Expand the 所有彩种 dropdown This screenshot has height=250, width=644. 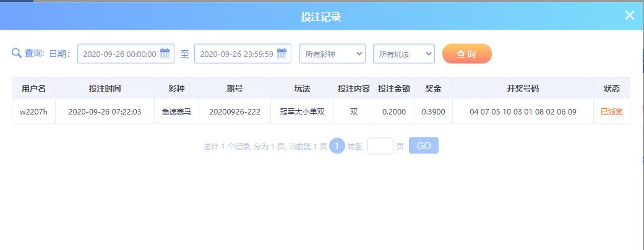(x=332, y=54)
